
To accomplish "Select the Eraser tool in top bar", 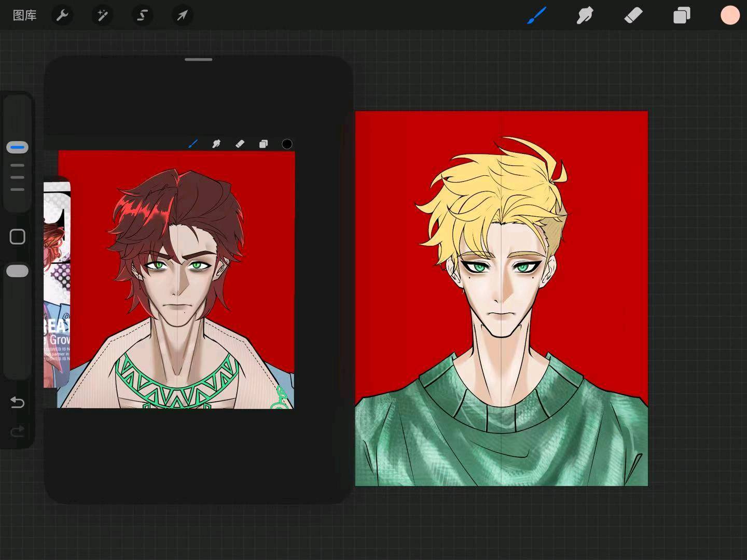I will tap(633, 16).
